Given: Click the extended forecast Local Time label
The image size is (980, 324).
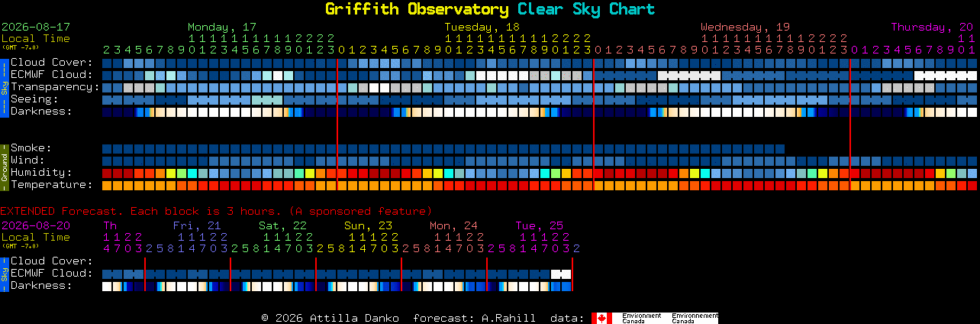Looking at the screenshot, I should [x=36, y=238].
